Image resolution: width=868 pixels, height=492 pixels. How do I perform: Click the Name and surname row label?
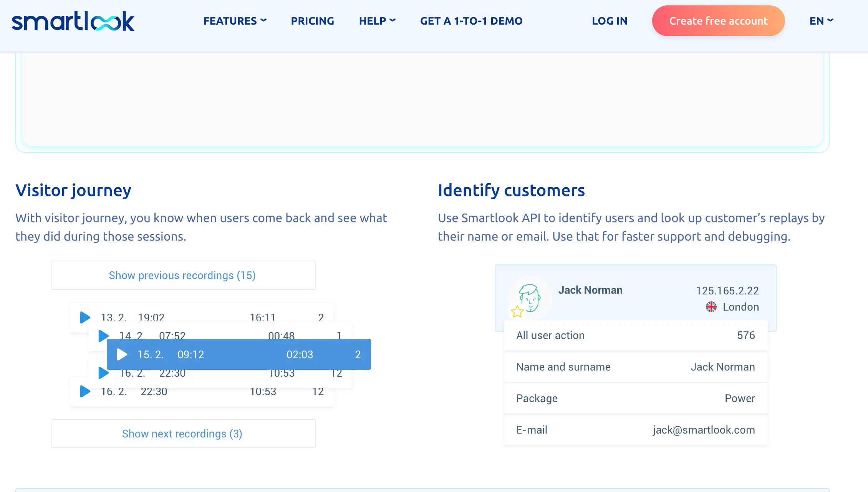(x=563, y=367)
